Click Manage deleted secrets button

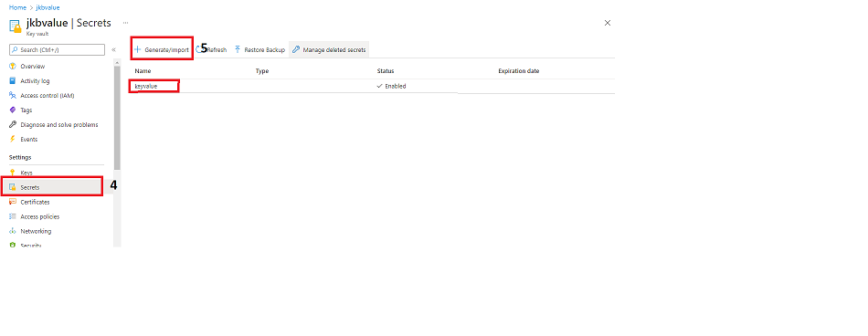[x=329, y=50]
